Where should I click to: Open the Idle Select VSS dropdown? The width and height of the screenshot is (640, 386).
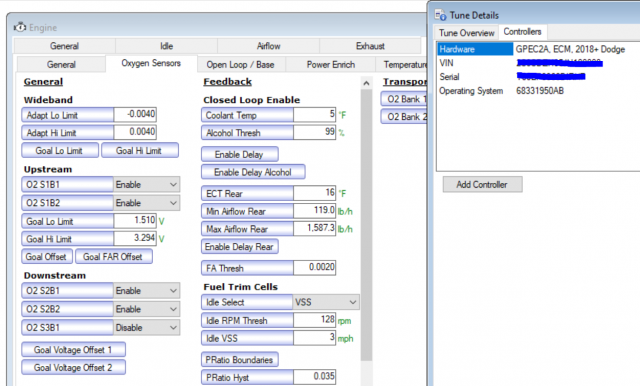(x=326, y=302)
